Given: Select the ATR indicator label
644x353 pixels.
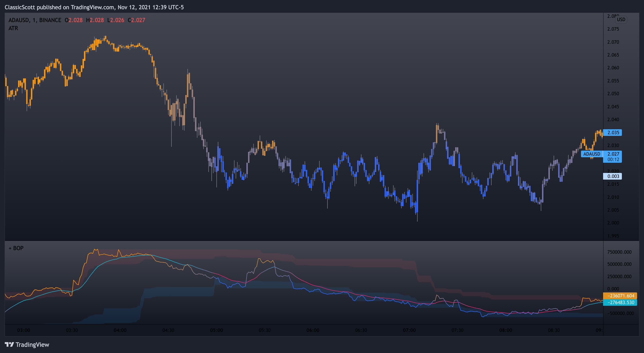Looking at the screenshot, I should tap(13, 28).
